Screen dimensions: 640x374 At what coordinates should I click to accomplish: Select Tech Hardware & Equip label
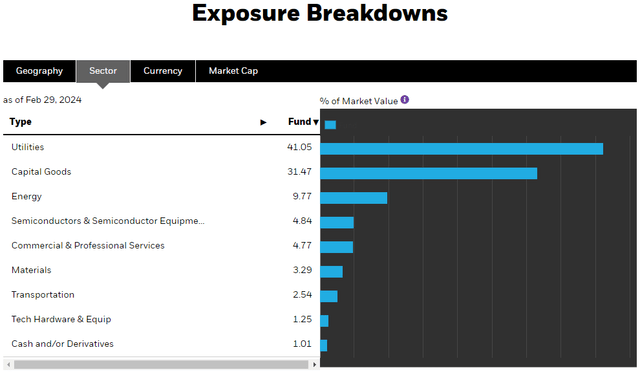pos(61,319)
